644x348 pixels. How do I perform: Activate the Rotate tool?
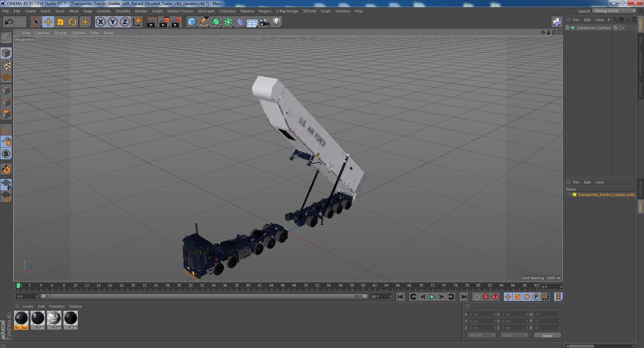72,22
